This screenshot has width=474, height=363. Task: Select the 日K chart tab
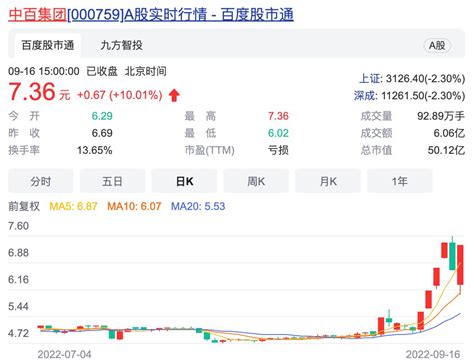click(x=184, y=181)
